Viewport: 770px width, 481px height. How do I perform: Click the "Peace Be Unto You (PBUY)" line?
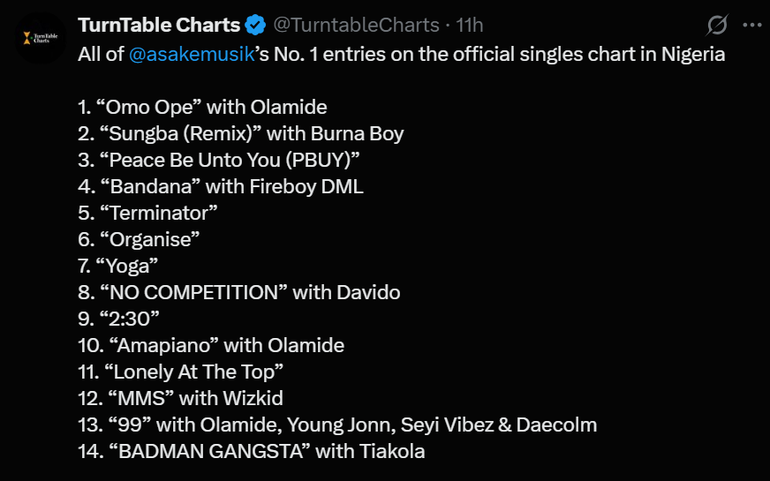(218, 160)
